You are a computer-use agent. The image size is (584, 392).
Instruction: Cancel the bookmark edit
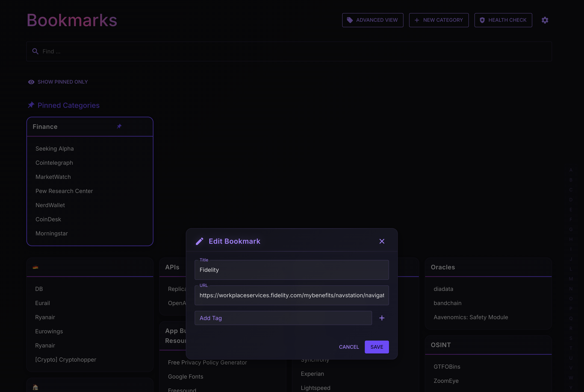(x=349, y=347)
